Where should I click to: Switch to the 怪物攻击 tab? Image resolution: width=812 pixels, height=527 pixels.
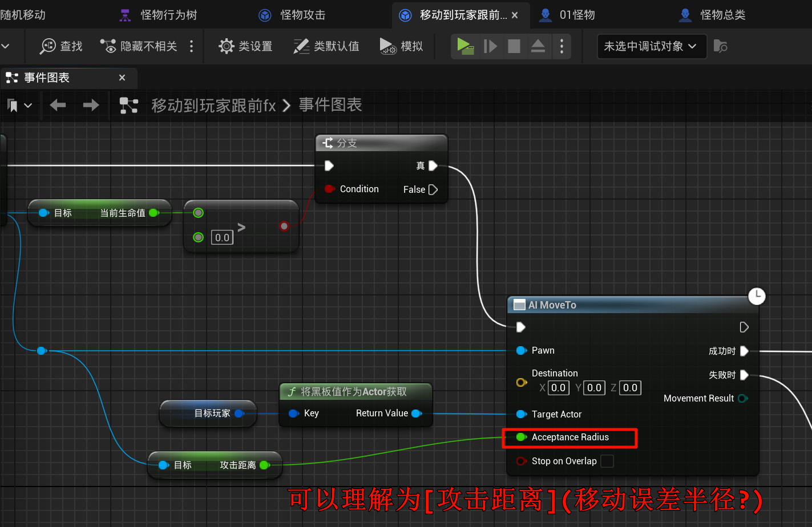coord(292,15)
